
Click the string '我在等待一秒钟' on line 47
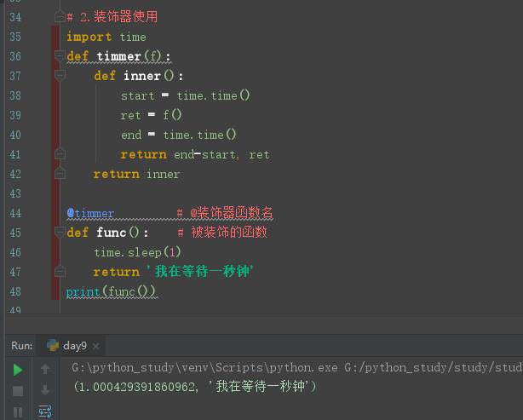200,271
